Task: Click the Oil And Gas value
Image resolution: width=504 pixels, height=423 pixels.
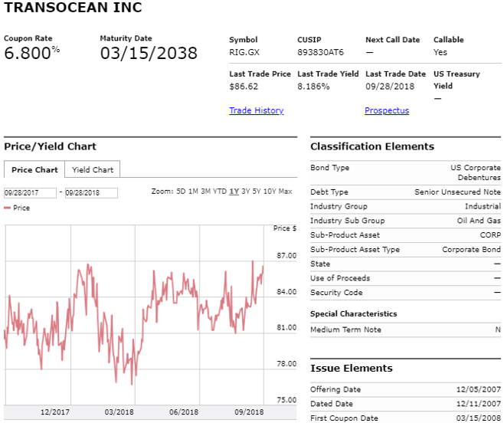Action: [479, 221]
